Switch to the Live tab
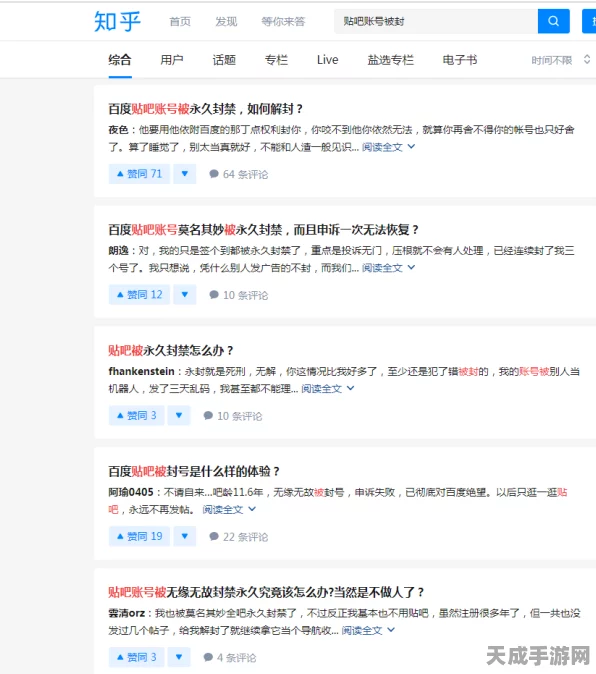Image resolution: width=596 pixels, height=674 pixels. (x=327, y=60)
